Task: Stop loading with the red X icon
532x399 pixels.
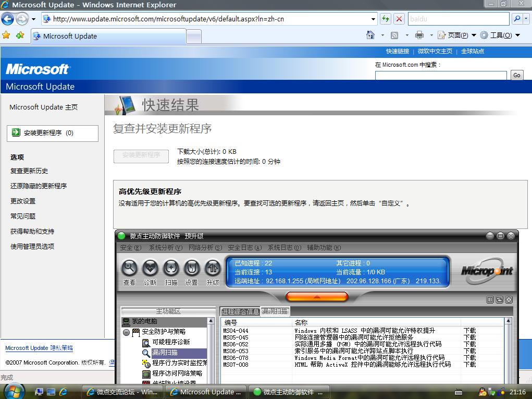Action: point(399,19)
